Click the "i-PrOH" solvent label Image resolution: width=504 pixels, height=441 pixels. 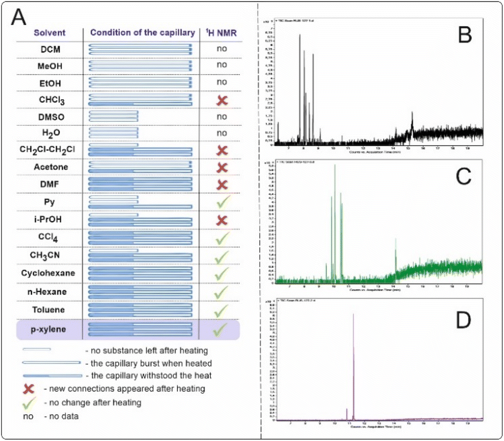(x=48, y=219)
